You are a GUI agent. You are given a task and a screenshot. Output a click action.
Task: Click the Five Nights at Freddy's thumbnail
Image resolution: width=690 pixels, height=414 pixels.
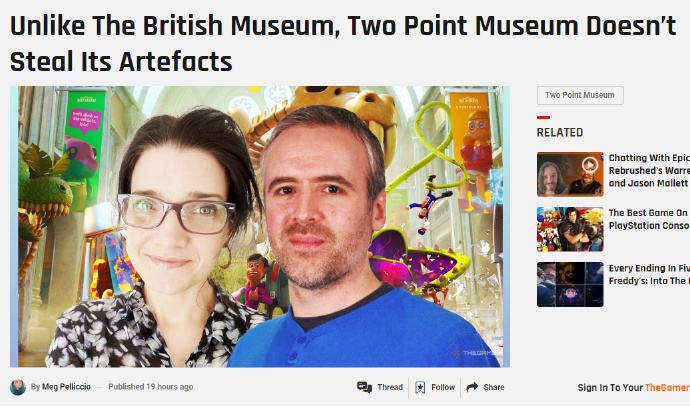point(570,285)
